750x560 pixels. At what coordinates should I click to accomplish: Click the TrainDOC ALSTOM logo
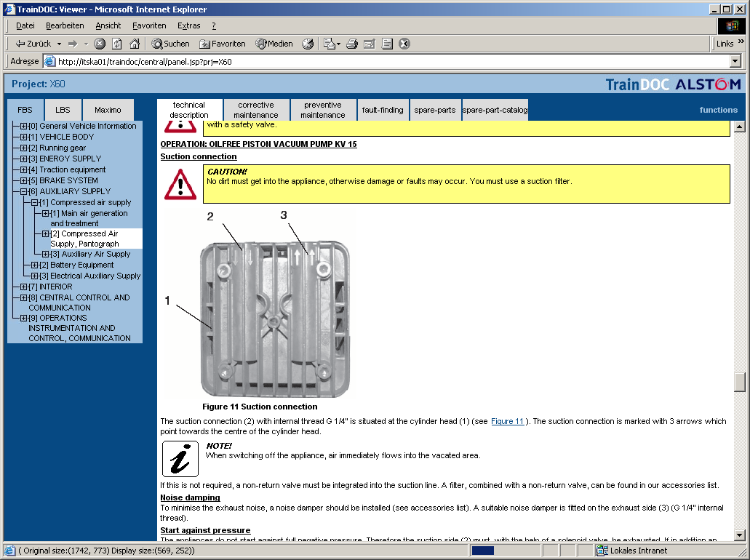[x=674, y=84]
